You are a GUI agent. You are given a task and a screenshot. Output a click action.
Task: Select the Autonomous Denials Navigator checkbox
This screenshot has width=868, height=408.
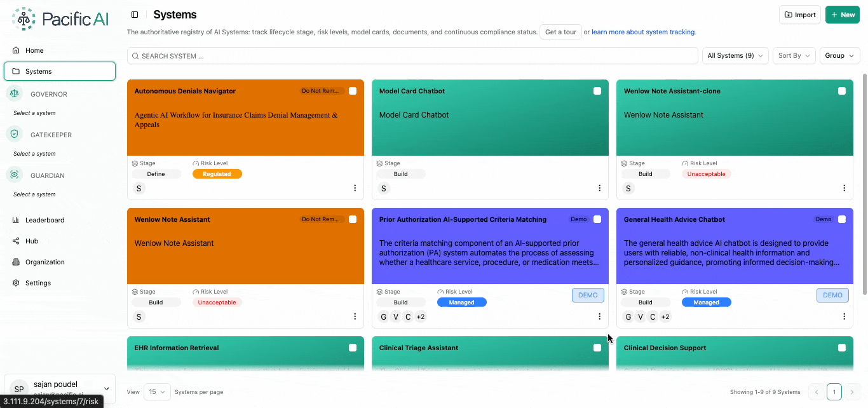coord(353,91)
